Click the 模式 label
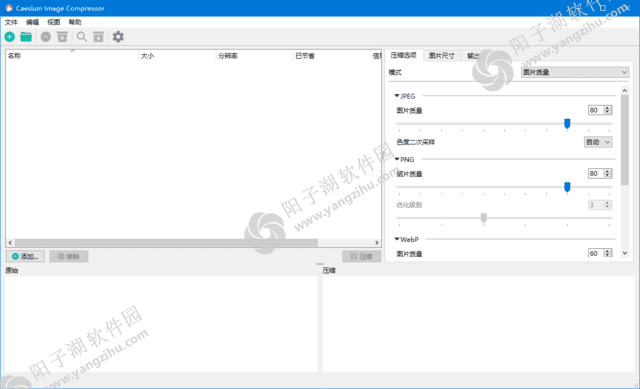640x389 pixels. pyautogui.click(x=395, y=72)
